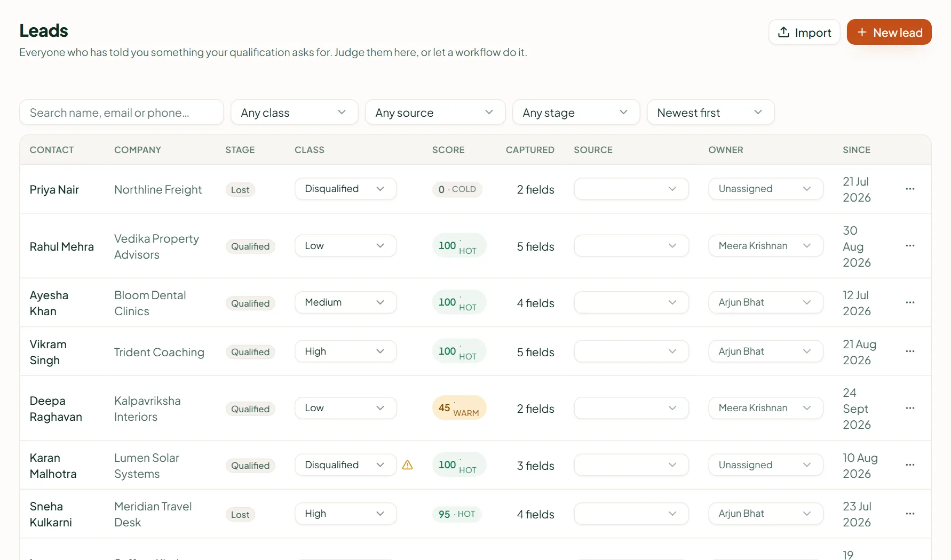Open the Any stage filter dropdown
Screen dimensions: 951x560
576,113
